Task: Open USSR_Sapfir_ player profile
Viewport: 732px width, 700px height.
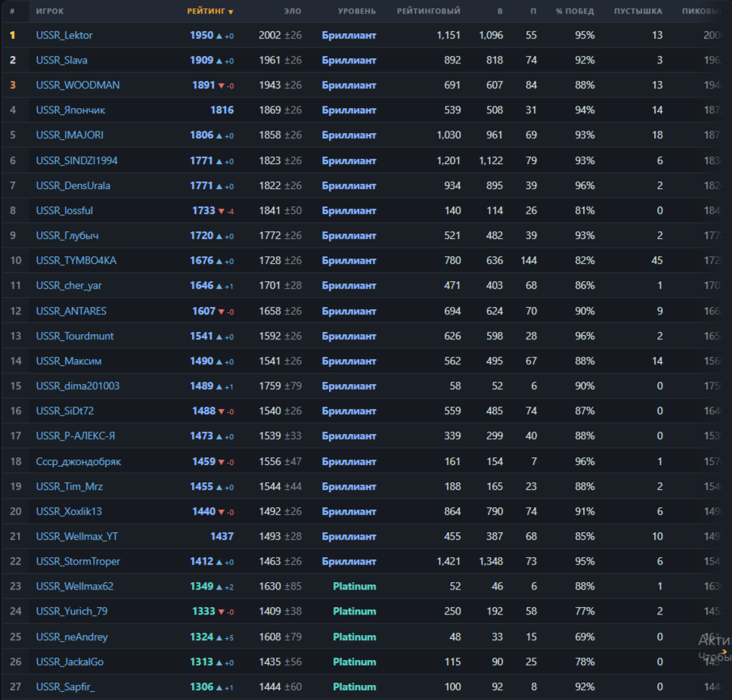Action: click(65, 687)
